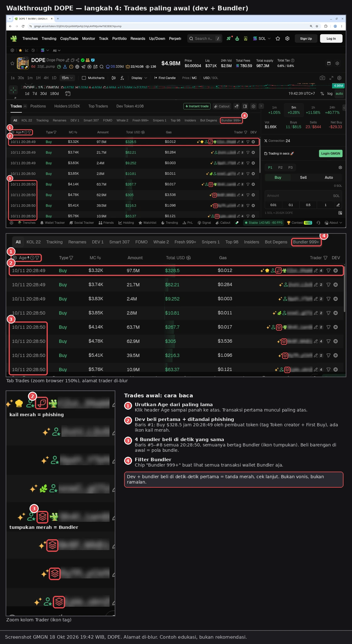This screenshot has height=644, width=352.
Task: Open the Positions tab
Action: (x=38, y=106)
